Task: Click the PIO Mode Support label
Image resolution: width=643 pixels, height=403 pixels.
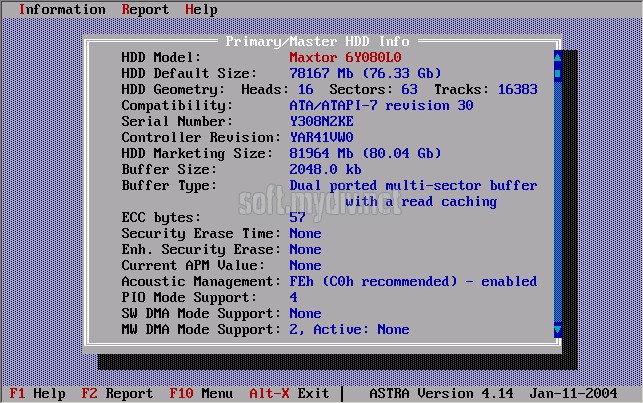Action: pos(189,297)
